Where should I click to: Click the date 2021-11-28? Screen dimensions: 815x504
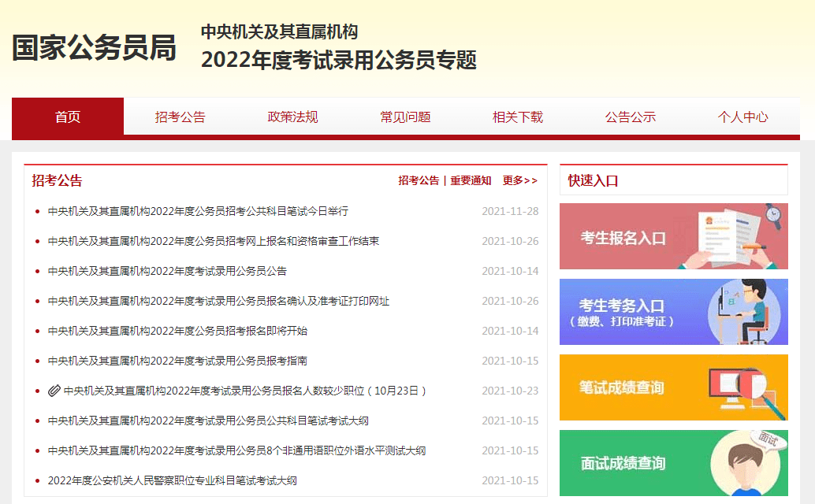511,211
